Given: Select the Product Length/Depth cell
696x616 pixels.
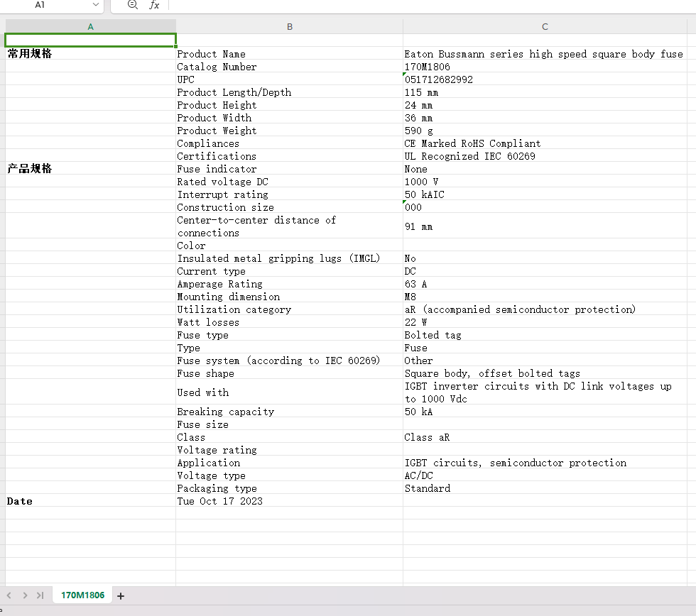Looking at the screenshot, I should (290, 92).
